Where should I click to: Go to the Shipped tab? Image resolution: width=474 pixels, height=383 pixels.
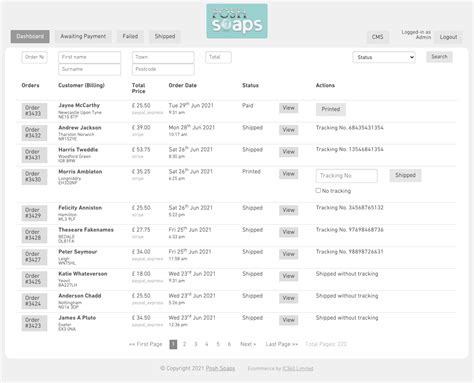click(165, 36)
